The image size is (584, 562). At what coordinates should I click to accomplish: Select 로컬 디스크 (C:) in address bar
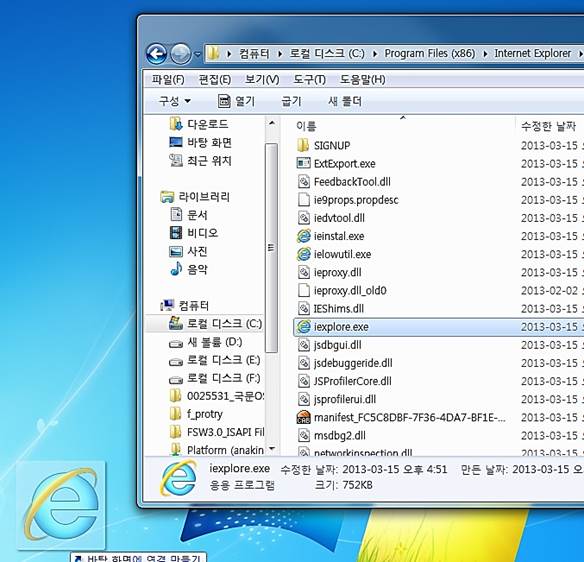(x=327, y=54)
